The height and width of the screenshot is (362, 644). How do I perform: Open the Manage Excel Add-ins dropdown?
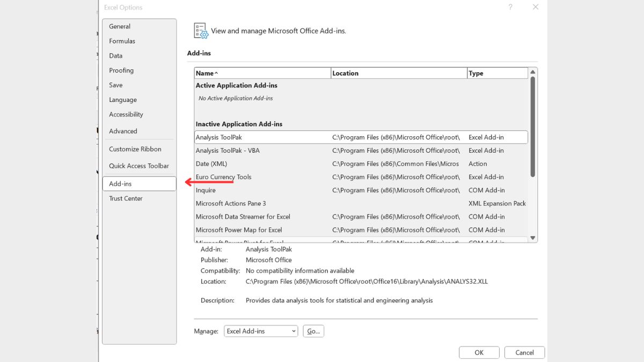(261, 331)
